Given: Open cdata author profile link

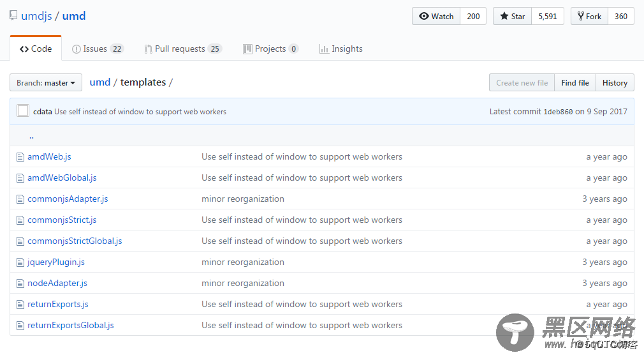Looking at the screenshot, I should pyautogui.click(x=42, y=112).
